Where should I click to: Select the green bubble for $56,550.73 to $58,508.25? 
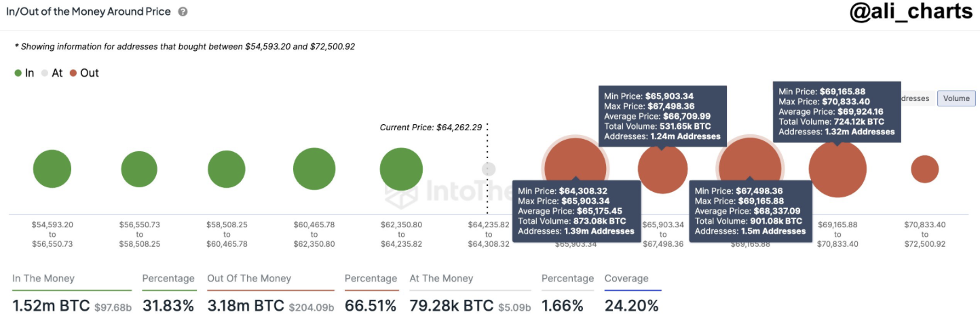pyautogui.click(x=139, y=169)
